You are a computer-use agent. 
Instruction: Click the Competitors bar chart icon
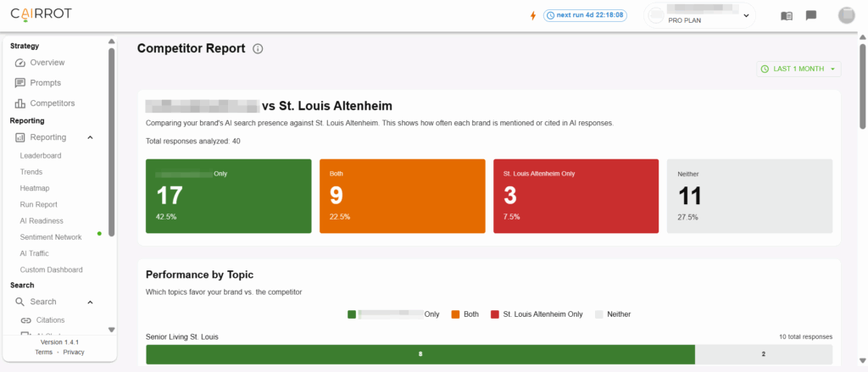click(x=20, y=103)
